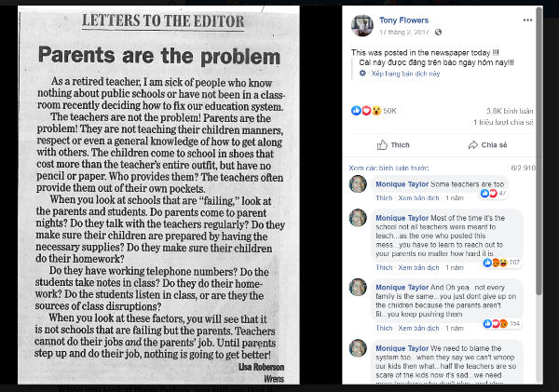
Task: Click Monique Taylor avatar on first comment
Action: pyautogui.click(x=358, y=183)
